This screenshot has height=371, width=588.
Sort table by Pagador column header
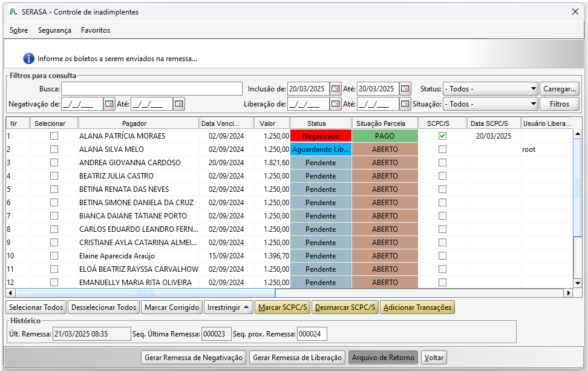139,123
